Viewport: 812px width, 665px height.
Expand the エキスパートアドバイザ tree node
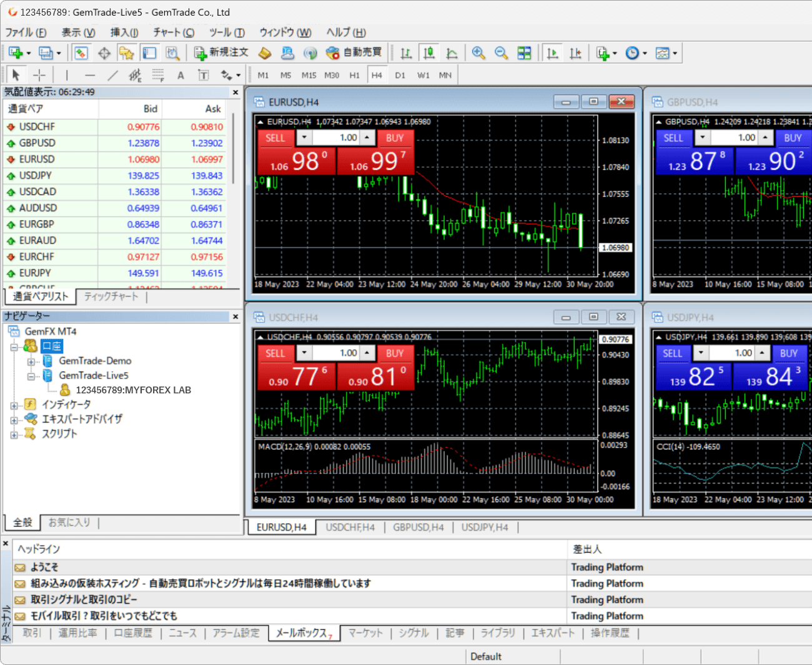pos(14,419)
